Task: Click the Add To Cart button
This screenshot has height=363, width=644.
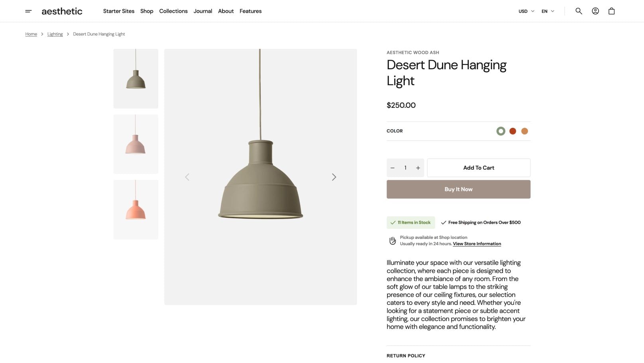Action: coord(479,168)
